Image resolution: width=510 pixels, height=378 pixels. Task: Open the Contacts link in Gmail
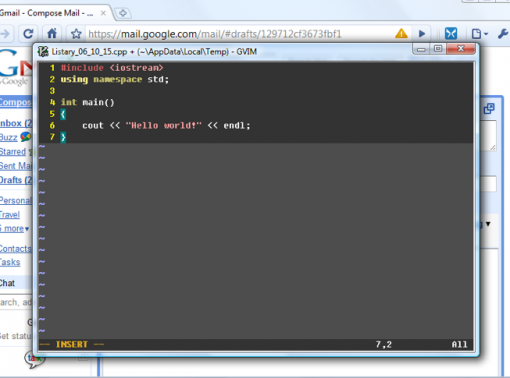(x=16, y=249)
